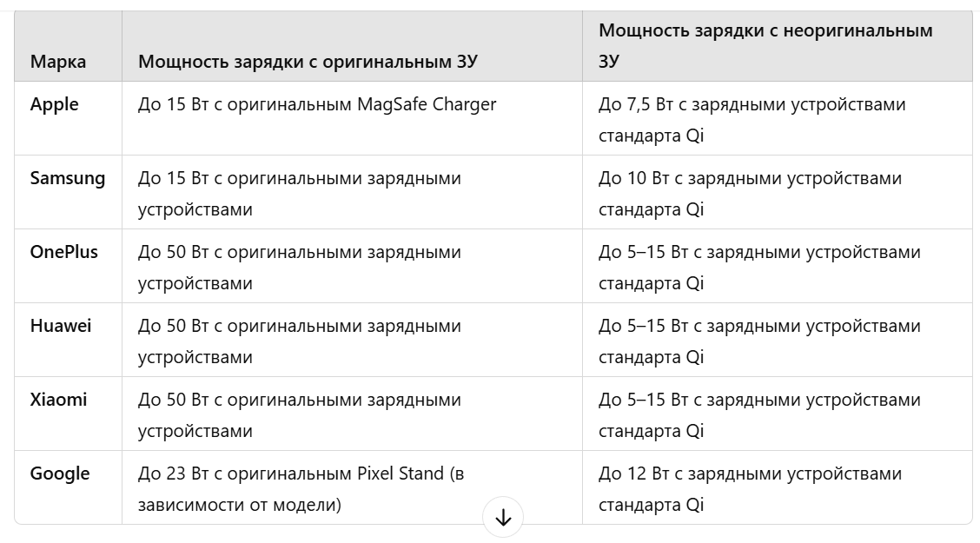Click the "Марка" column header
Image resolution: width=980 pixels, height=543 pixels.
[x=58, y=62]
